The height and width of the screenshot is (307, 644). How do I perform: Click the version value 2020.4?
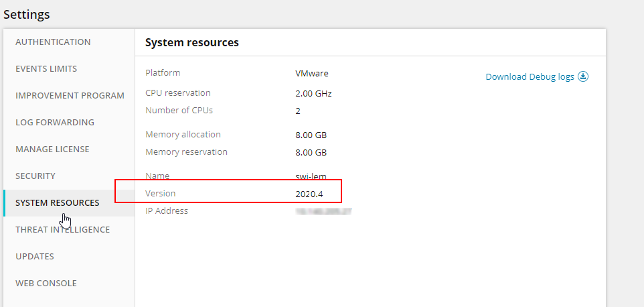click(309, 194)
